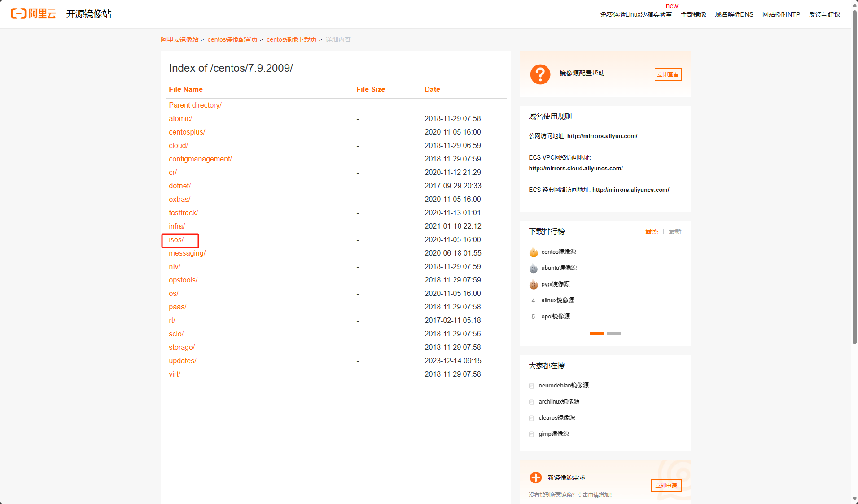The image size is (858, 504).
Task: Click the 立即查看 button
Action: (x=668, y=74)
